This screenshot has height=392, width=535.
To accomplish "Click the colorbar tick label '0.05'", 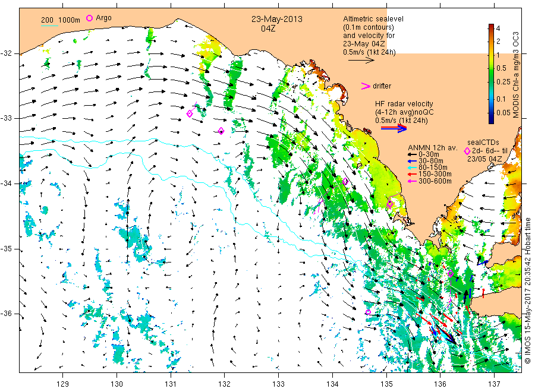I will pos(503,112).
